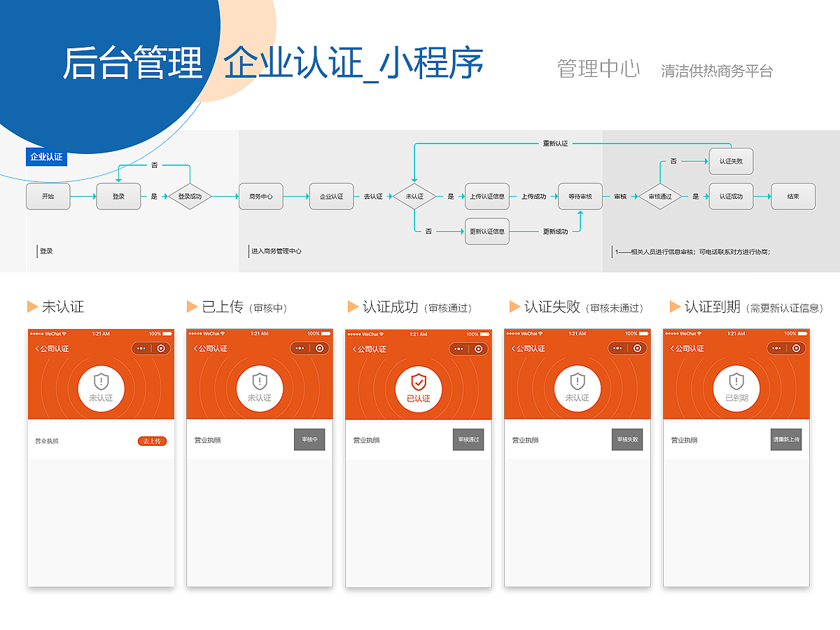Tap the shield status badge on the 未认证 phone screen
840x630 pixels.
coord(101,388)
